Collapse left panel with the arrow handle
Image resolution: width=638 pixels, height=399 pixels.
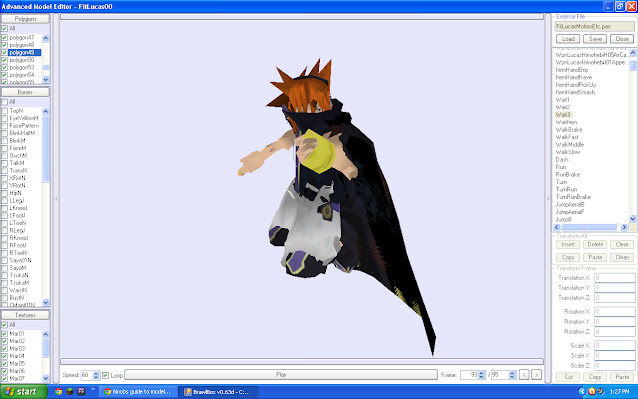click(x=57, y=198)
